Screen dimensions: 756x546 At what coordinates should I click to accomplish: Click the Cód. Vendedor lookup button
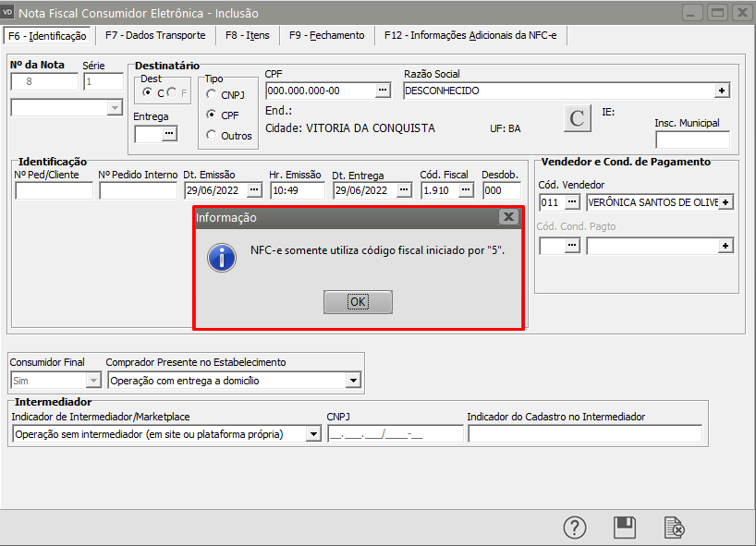(x=573, y=201)
